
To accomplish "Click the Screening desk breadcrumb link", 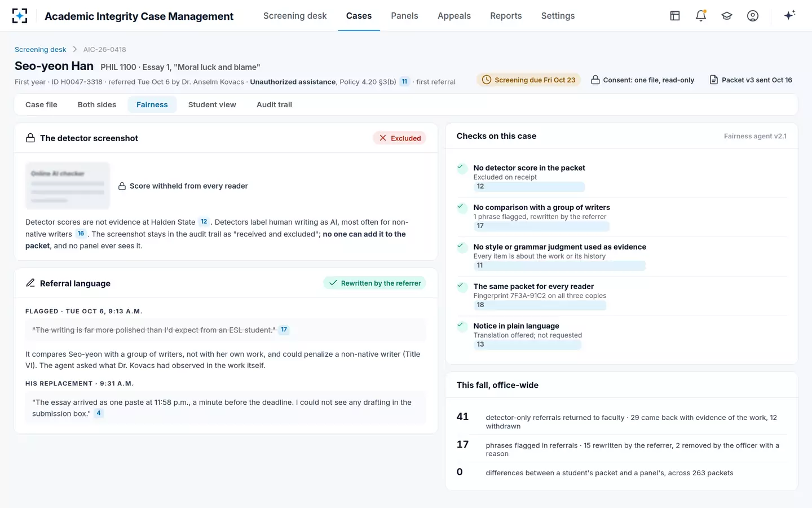I will (x=40, y=50).
